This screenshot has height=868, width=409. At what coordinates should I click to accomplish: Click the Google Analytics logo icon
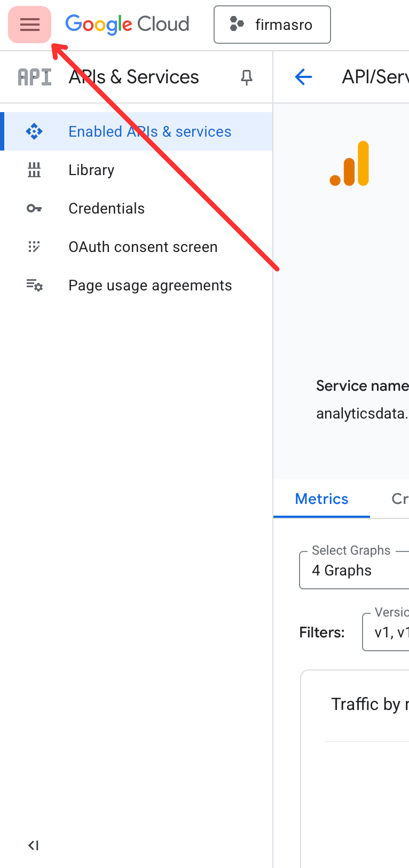coord(350,163)
